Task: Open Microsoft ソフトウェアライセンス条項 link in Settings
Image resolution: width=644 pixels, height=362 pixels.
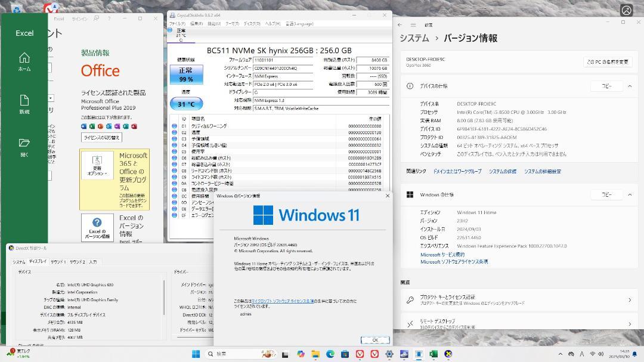Action: [x=454, y=262]
